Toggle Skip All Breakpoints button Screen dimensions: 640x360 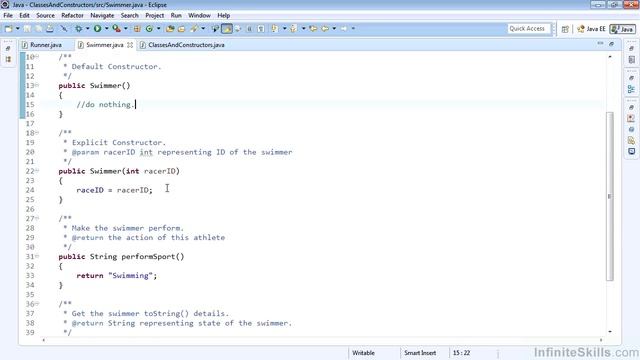pos(64,29)
